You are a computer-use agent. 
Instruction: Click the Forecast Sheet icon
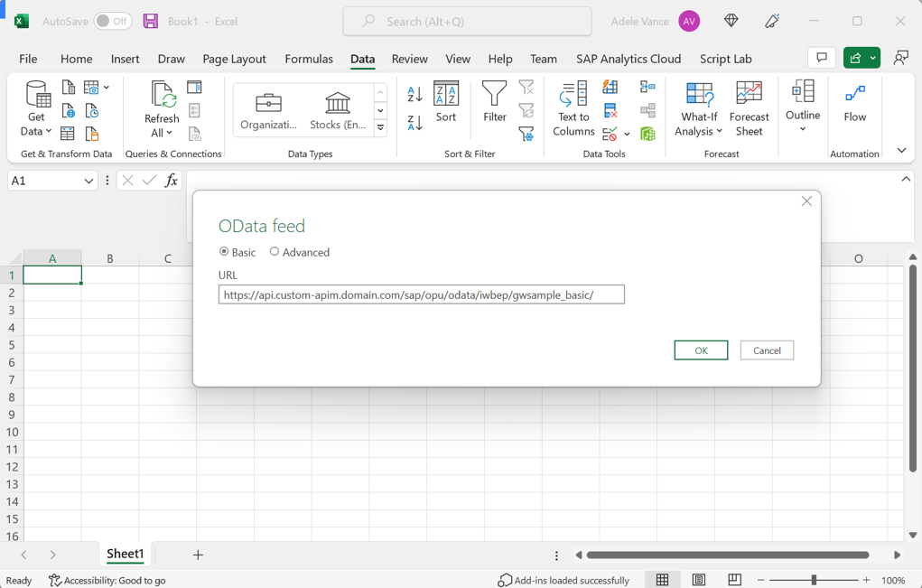click(749, 108)
